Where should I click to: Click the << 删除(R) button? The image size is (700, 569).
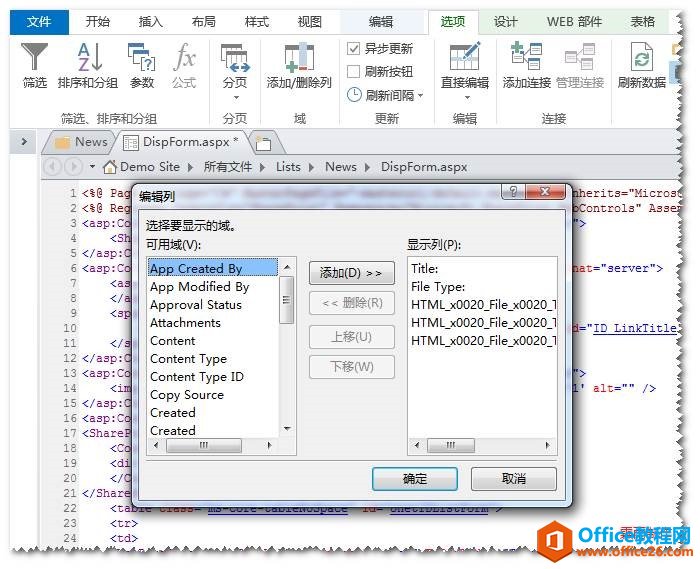351,303
